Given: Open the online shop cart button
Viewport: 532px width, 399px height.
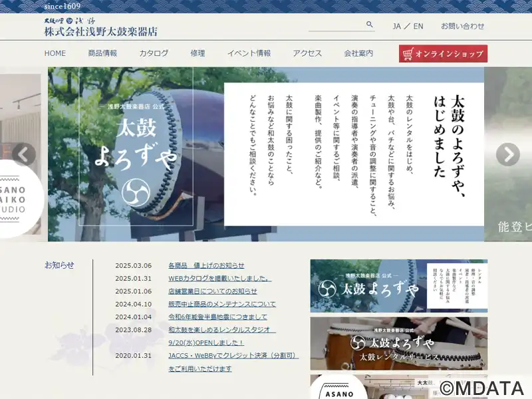Looking at the screenshot, I should 443,54.
